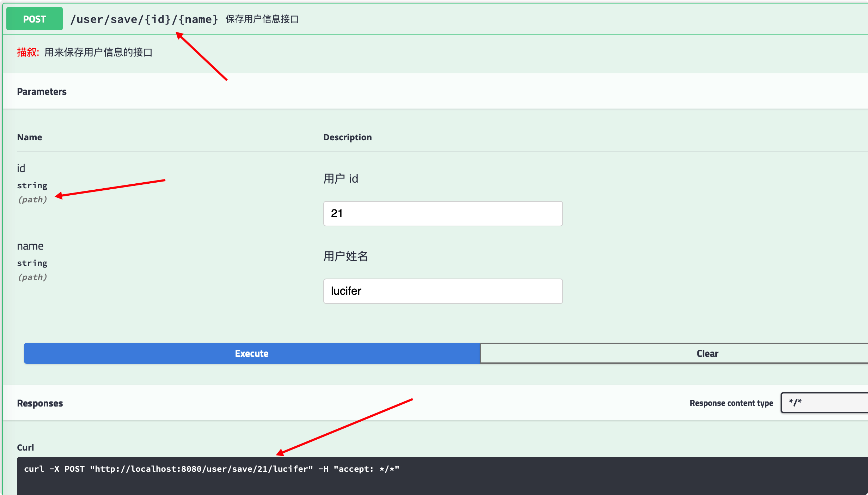868x495 pixels.
Task: Click the 用户 id description text
Action: (x=341, y=179)
